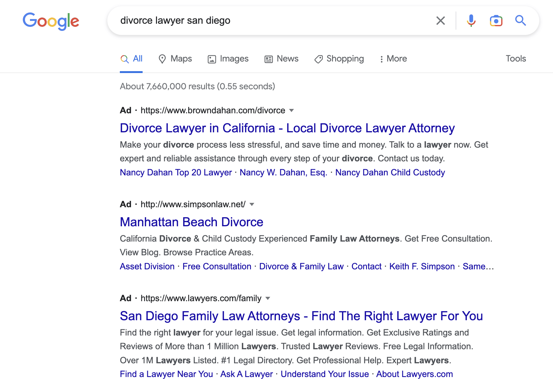This screenshot has height=392, width=553.
Task: Click the browndahan.com/divorce URL text
Action: (213, 110)
